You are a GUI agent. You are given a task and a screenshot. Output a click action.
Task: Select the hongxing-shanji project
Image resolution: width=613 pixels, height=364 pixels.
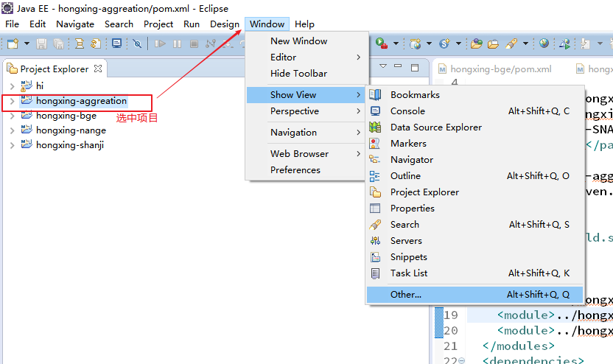click(70, 145)
